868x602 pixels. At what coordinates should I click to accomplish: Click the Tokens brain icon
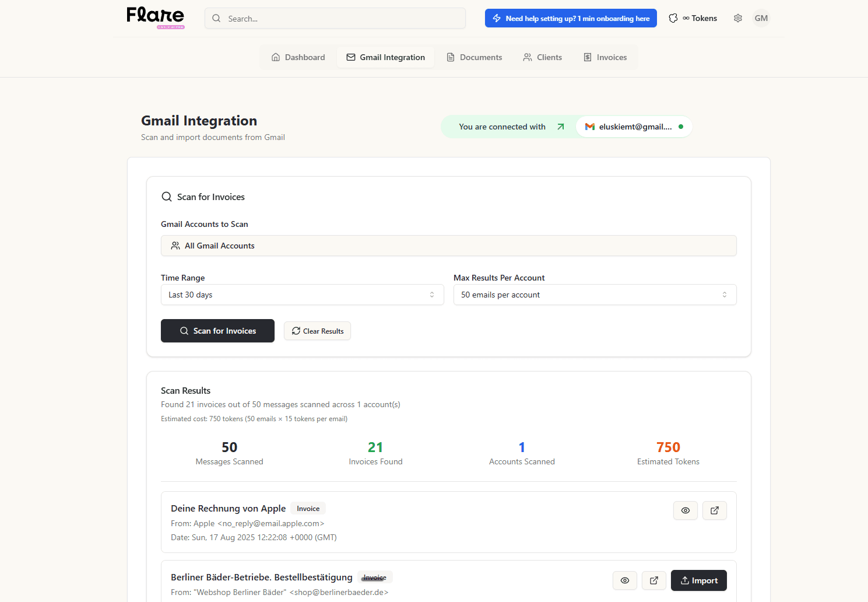(673, 18)
